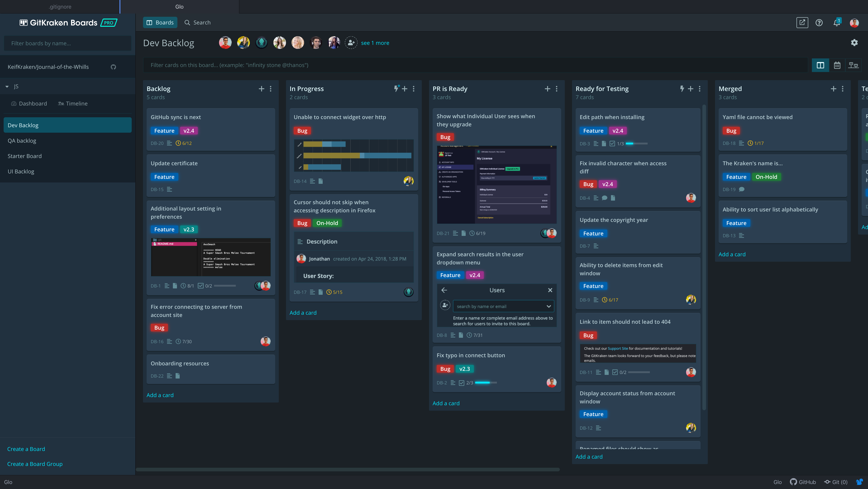Click Create a Board link
The height and width of the screenshot is (489, 868).
26,449
